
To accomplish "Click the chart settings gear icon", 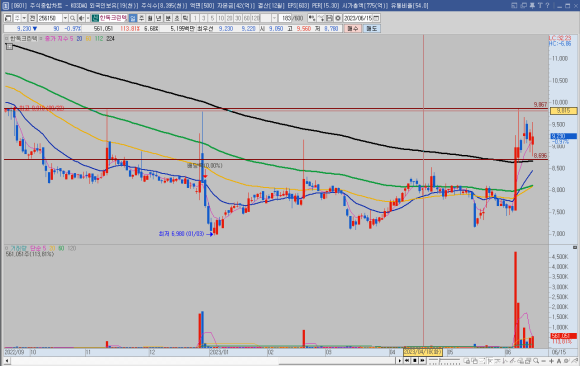I will 338,18.
